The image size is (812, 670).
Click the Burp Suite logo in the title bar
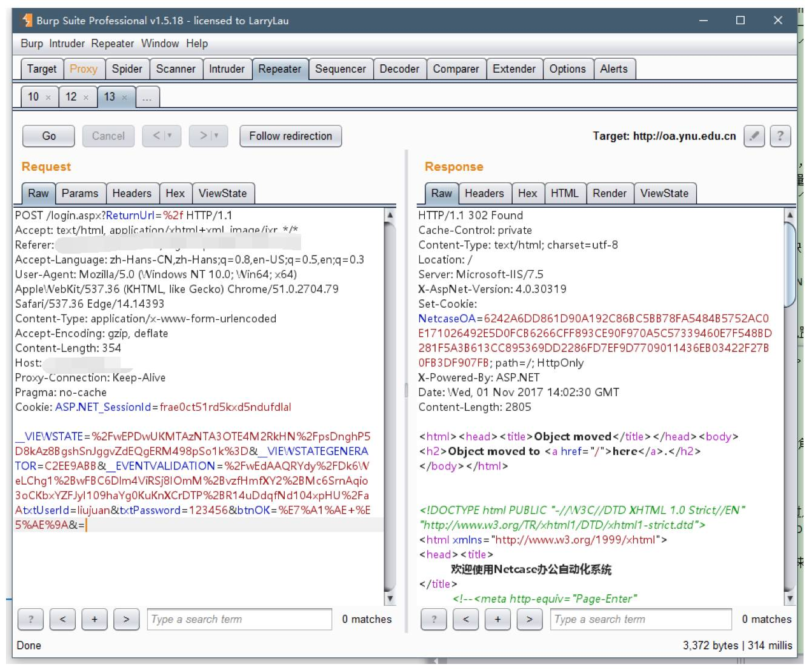pos(27,21)
